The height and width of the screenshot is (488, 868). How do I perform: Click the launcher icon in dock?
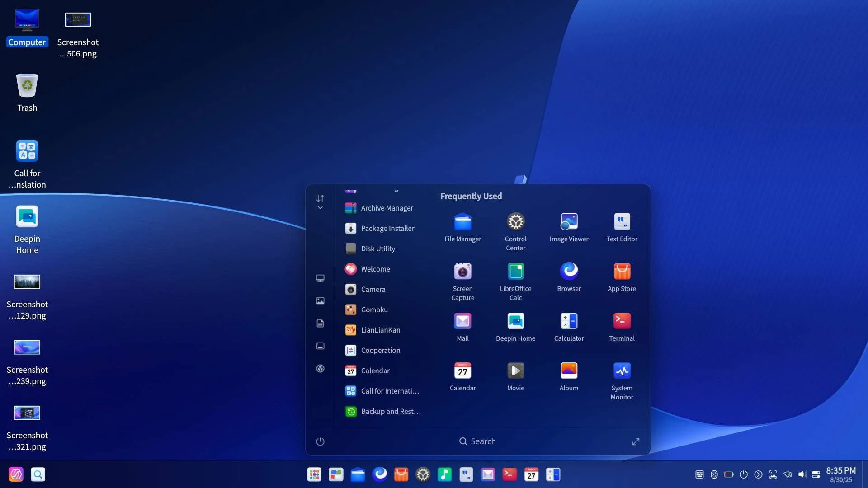point(314,474)
